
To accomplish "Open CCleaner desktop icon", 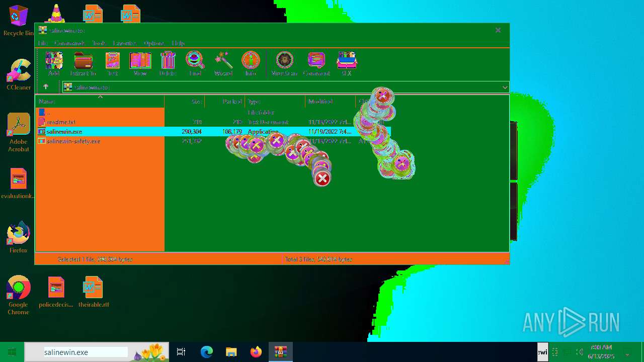I will click(x=19, y=74).
